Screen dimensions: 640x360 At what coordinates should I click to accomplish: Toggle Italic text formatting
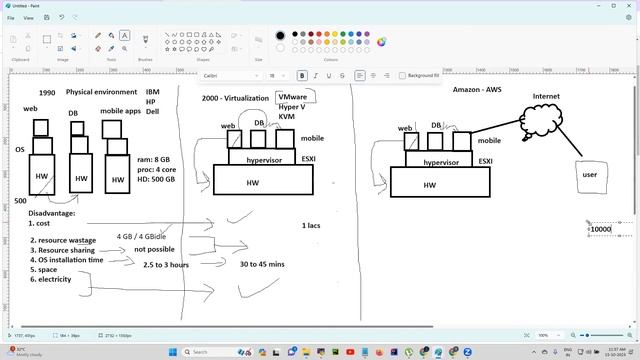[x=316, y=76]
